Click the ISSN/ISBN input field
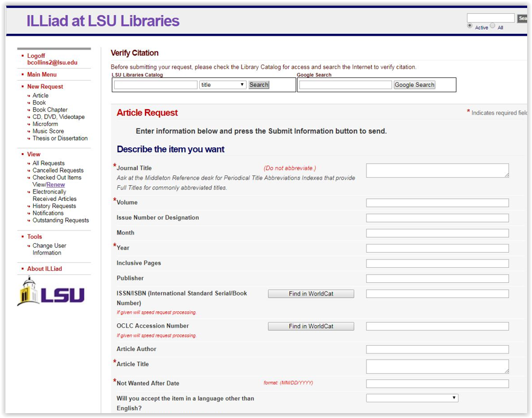The width and height of the screenshot is (532, 418). (437, 294)
